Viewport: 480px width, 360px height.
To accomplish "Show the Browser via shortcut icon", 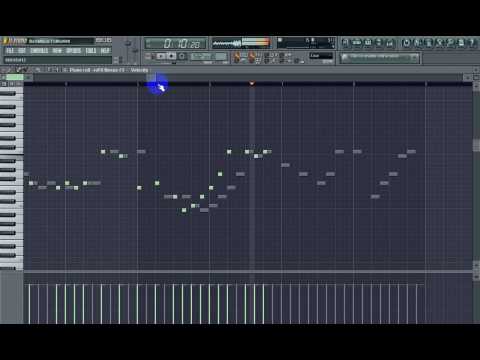I will click(379, 42).
